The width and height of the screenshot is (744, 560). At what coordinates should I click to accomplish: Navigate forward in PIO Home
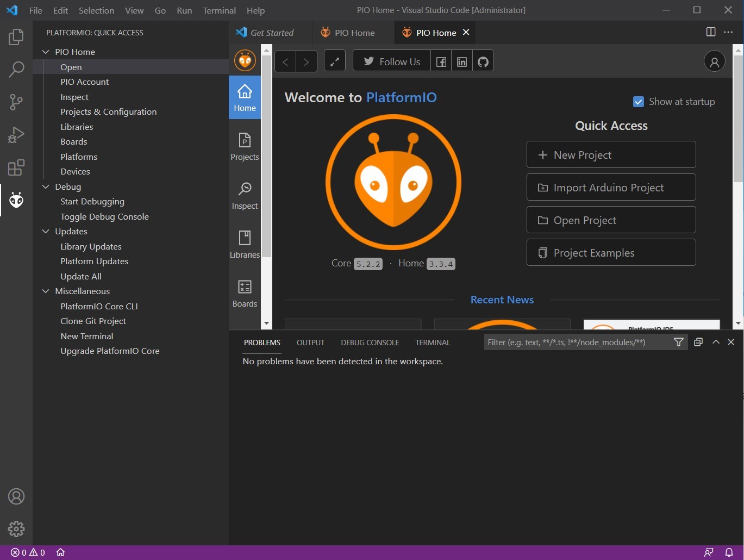(x=307, y=61)
